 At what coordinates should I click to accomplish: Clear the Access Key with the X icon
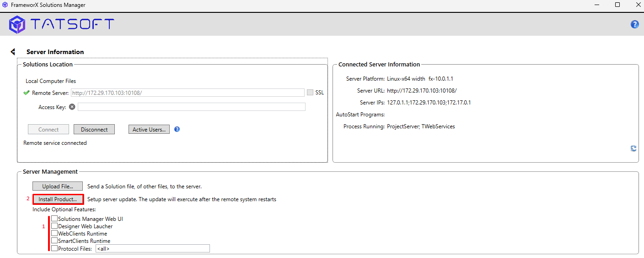point(72,107)
